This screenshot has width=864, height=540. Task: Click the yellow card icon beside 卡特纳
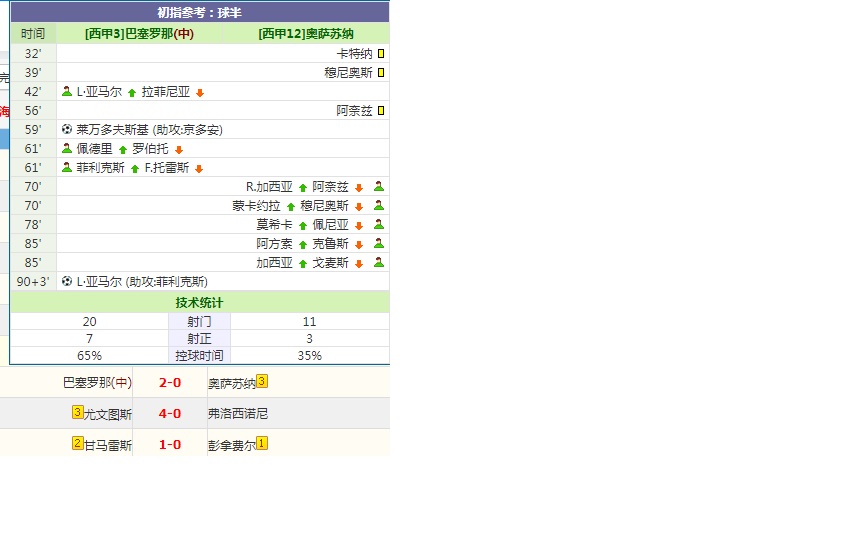(x=381, y=53)
